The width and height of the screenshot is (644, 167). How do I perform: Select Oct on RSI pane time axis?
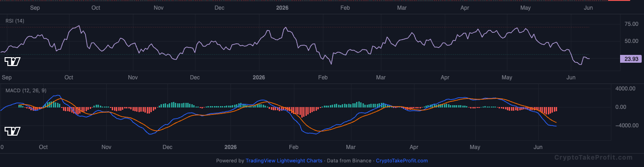(69, 78)
